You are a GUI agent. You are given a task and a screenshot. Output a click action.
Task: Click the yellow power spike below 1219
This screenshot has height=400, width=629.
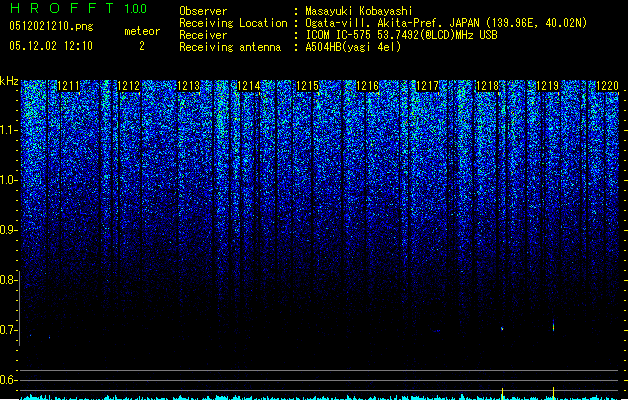(x=554, y=393)
